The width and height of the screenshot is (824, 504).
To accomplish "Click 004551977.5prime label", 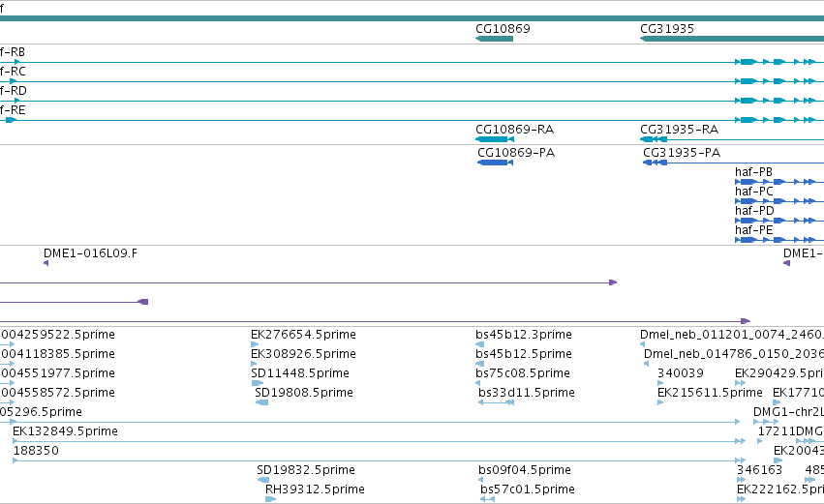I will (x=57, y=373).
